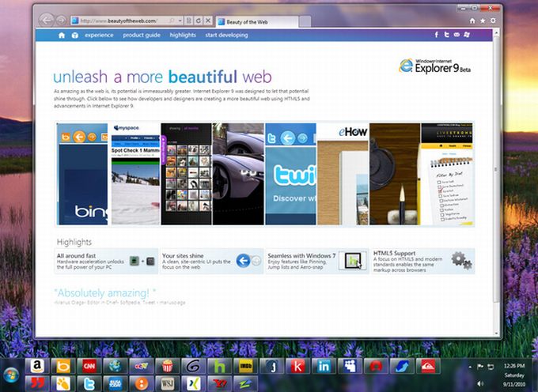Open pinned MySpace people taskbar icon
The image size is (538, 392).
[x=350, y=367]
